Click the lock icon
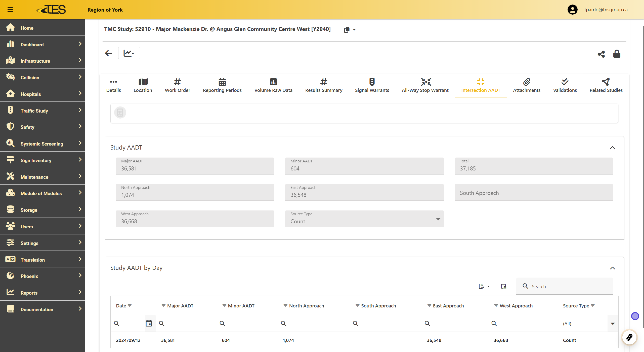The height and width of the screenshot is (352, 644). (617, 54)
